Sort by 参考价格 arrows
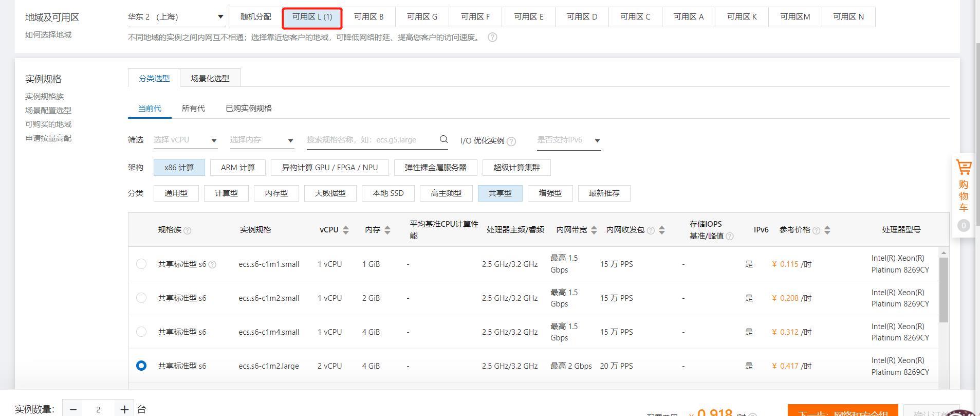This screenshot has width=980, height=416. [827, 230]
